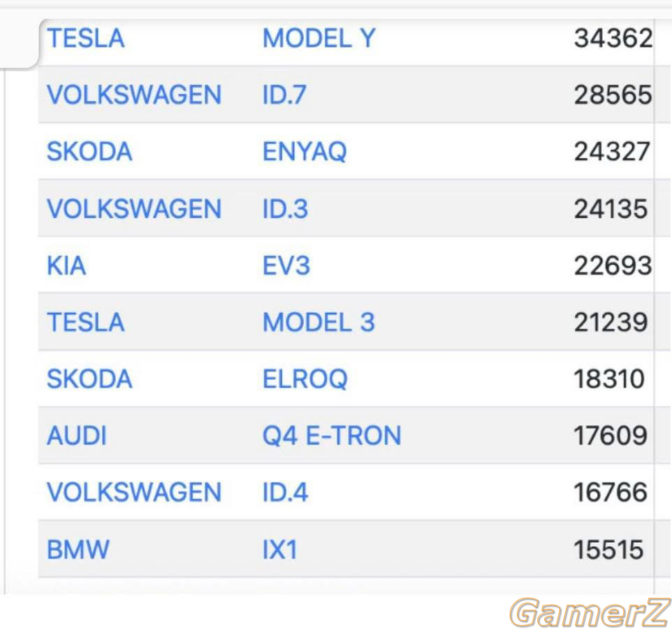This screenshot has width=672, height=632.
Task: Click the KIA brand link
Action: pos(66,265)
